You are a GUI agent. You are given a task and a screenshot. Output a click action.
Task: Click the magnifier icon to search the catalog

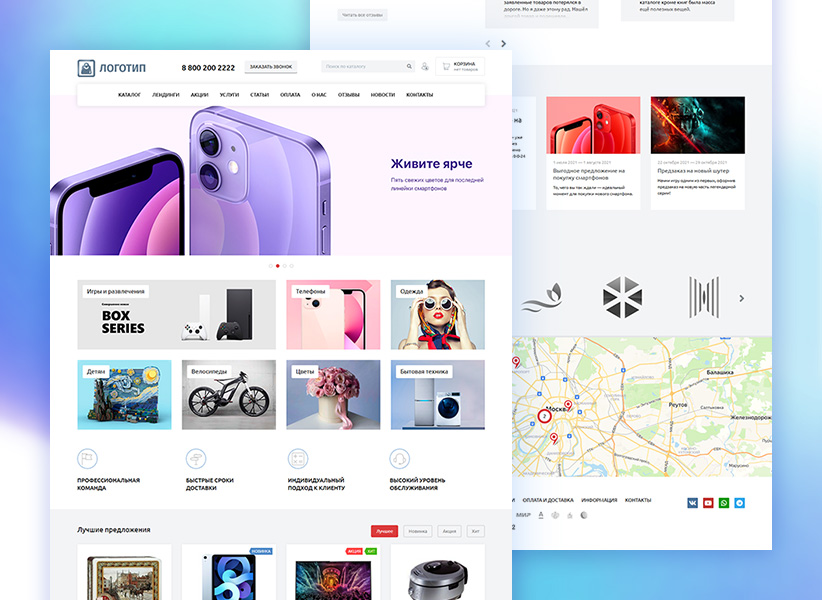[x=409, y=66]
